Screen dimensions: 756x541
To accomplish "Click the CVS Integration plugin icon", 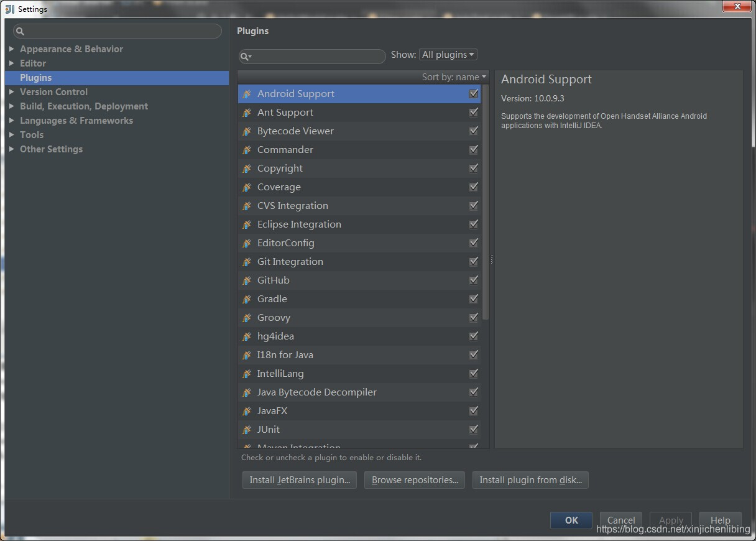I will pos(247,206).
